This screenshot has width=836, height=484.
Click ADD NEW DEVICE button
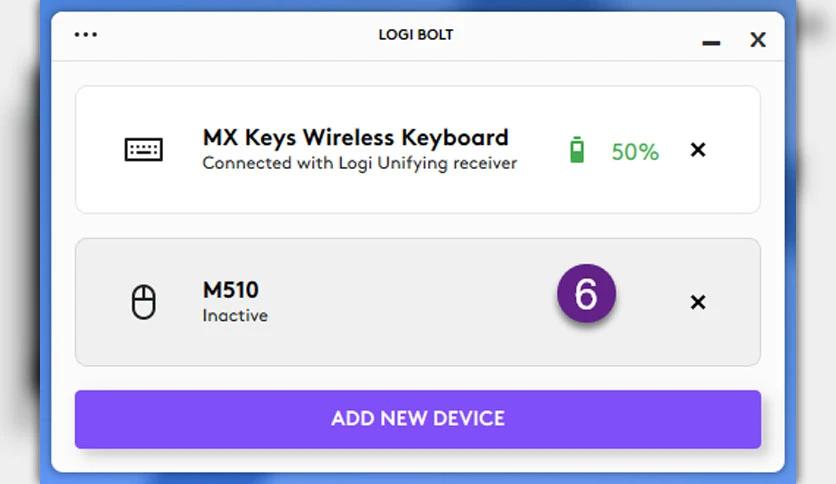(x=418, y=419)
